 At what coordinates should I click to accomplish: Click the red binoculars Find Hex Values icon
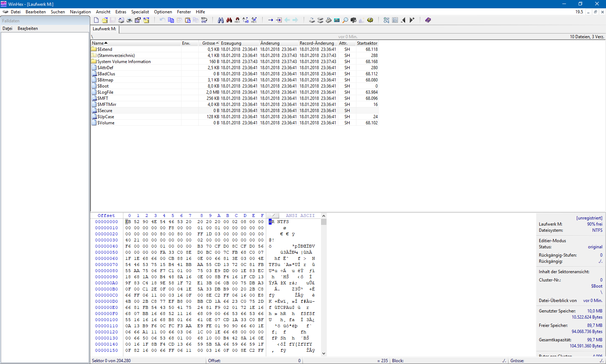point(229,20)
